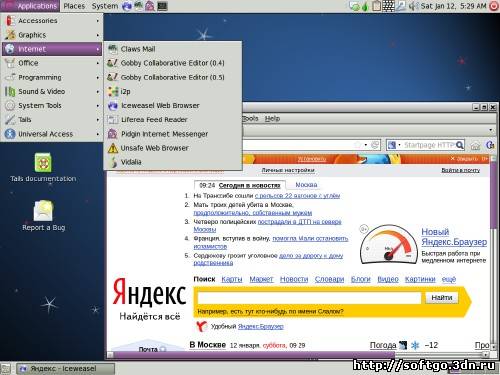Open the virtual keyboard tray icon

388,6
